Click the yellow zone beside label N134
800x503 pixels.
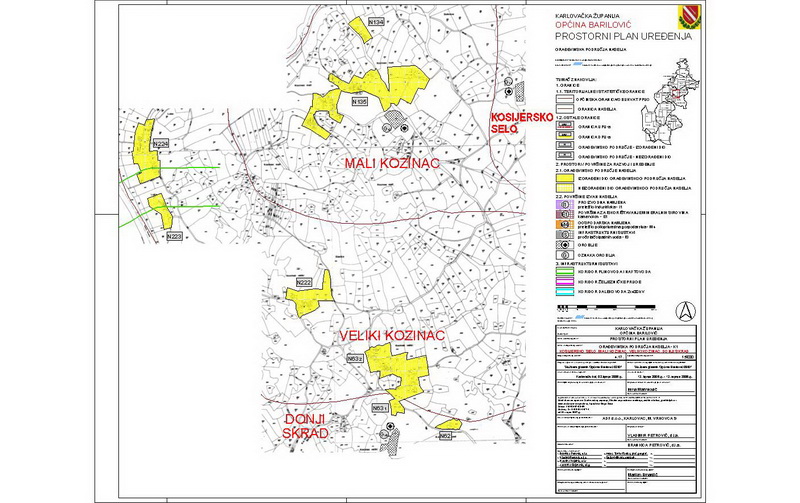[361, 28]
